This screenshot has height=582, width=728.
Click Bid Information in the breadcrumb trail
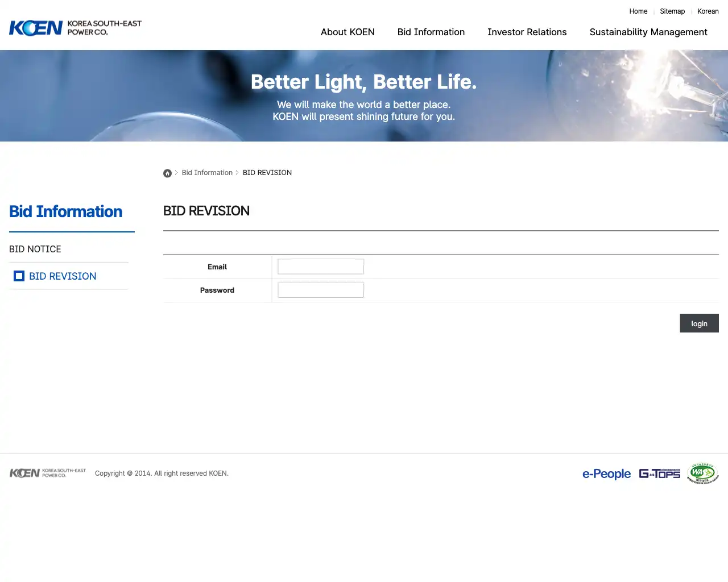(x=207, y=172)
